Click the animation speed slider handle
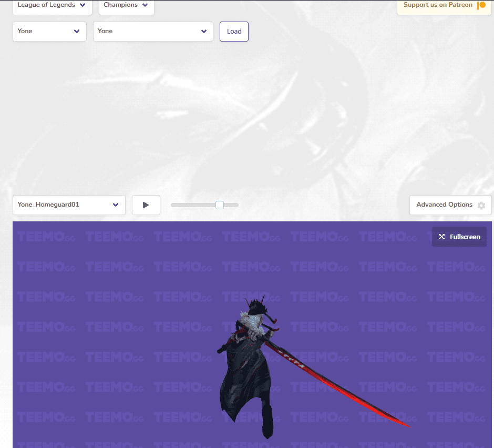 [220, 205]
